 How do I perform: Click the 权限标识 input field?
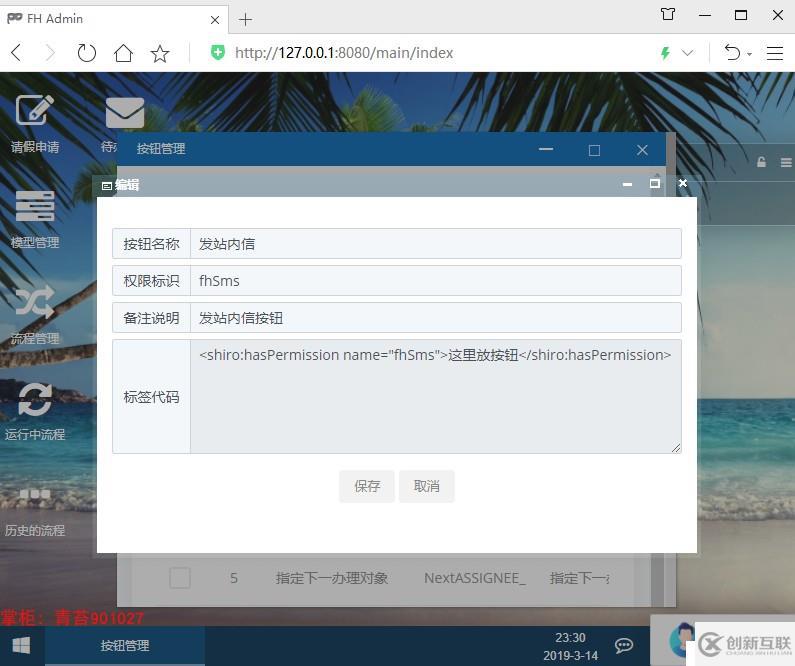coord(436,281)
